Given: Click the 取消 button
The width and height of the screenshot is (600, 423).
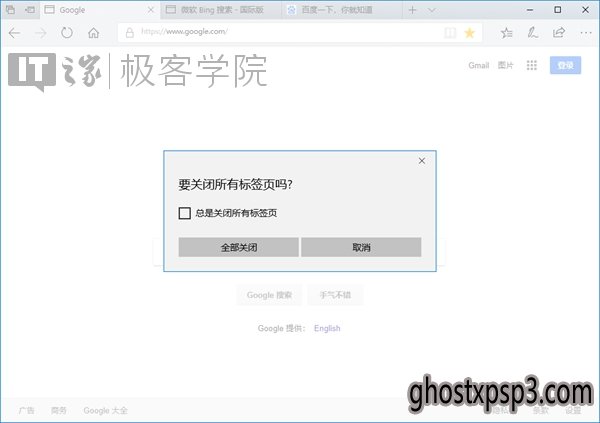Looking at the screenshot, I should pos(361,247).
